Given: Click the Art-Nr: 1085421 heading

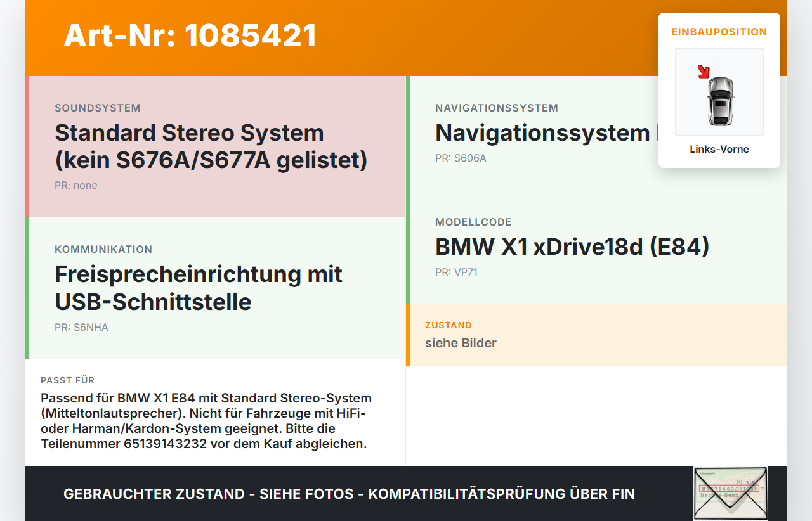Looking at the screenshot, I should point(190,35).
